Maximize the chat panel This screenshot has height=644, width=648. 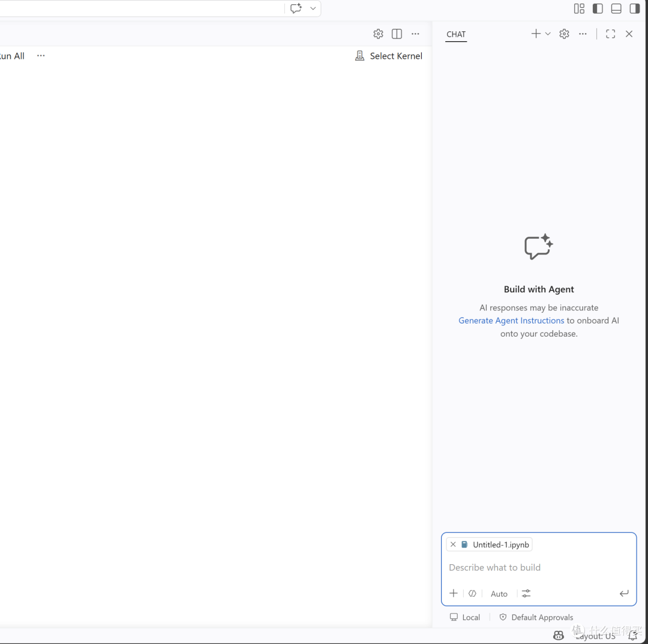[610, 34]
